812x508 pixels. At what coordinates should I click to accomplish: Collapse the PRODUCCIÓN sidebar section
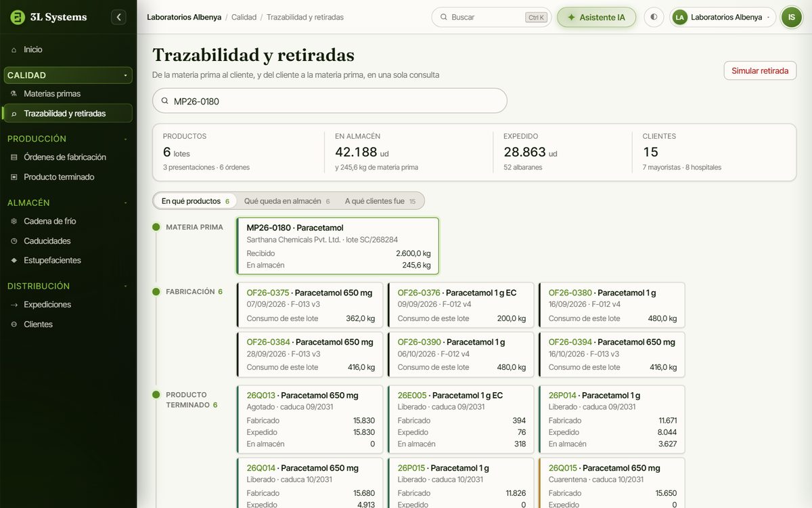point(68,139)
